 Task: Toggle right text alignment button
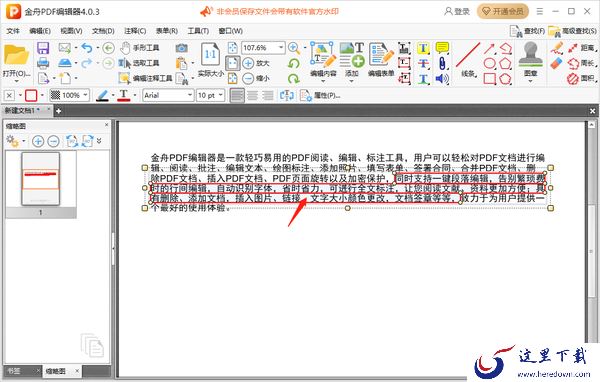tap(267, 95)
